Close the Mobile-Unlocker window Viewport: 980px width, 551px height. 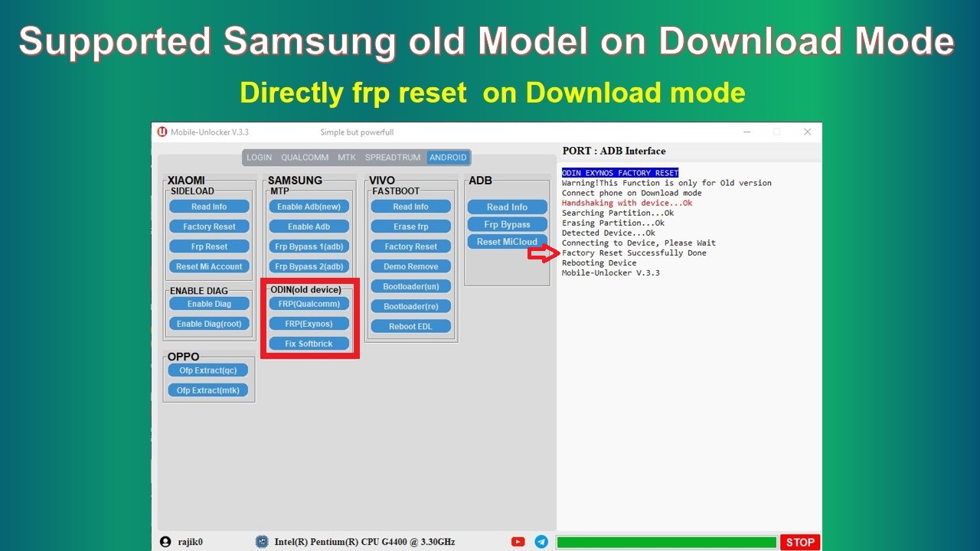(x=807, y=132)
